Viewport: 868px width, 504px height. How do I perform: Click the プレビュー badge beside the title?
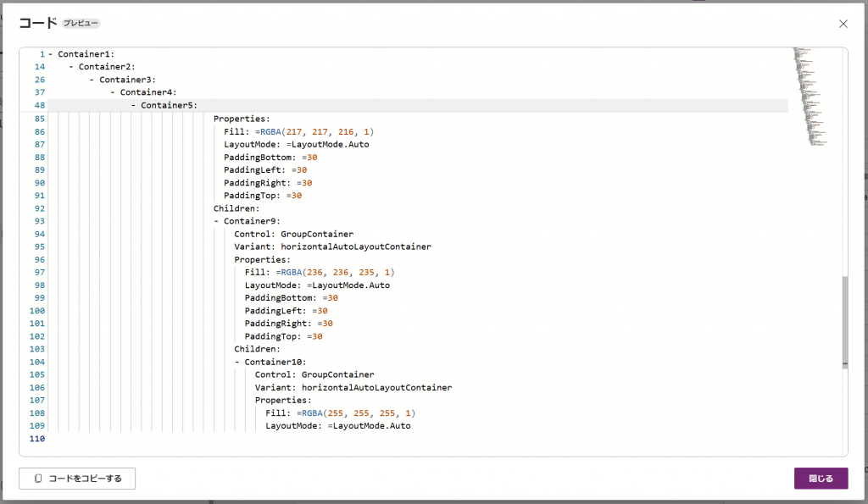tap(81, 24)
